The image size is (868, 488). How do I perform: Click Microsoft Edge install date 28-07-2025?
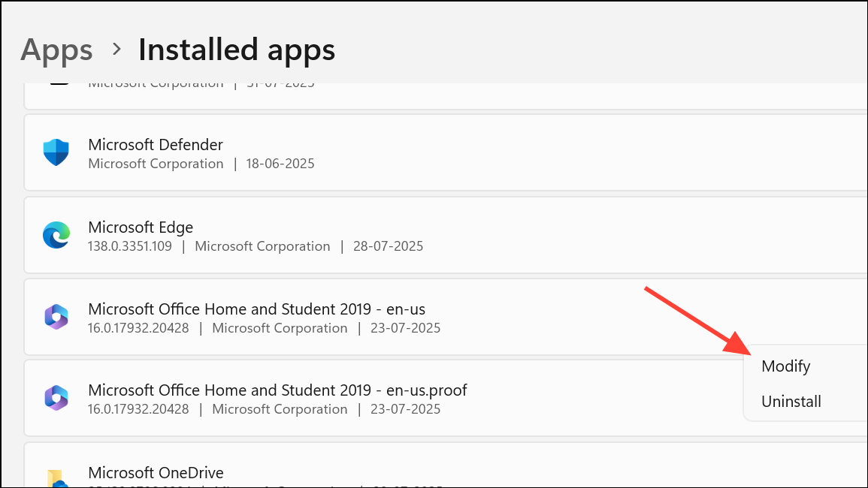[x=387, y=246]
